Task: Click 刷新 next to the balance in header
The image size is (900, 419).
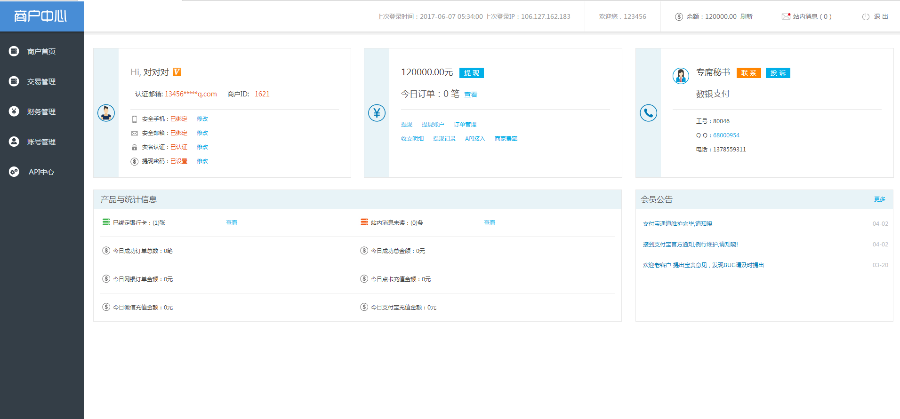Action: [x=746, y=17]
